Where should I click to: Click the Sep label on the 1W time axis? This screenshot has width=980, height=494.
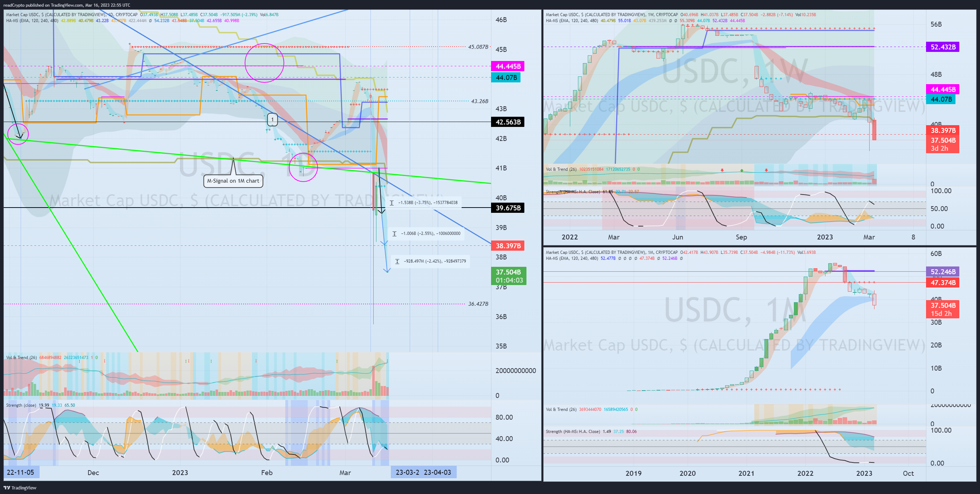[741, 237]
